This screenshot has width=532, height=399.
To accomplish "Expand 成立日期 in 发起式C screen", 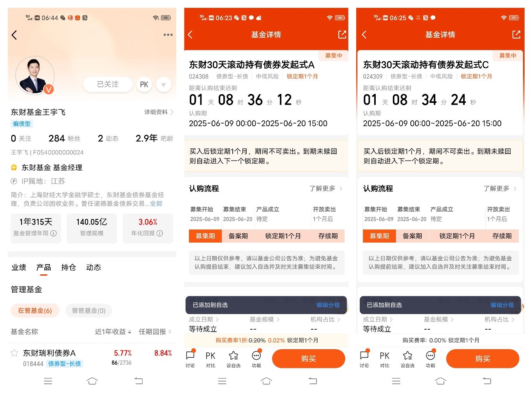I will (378, 320).
